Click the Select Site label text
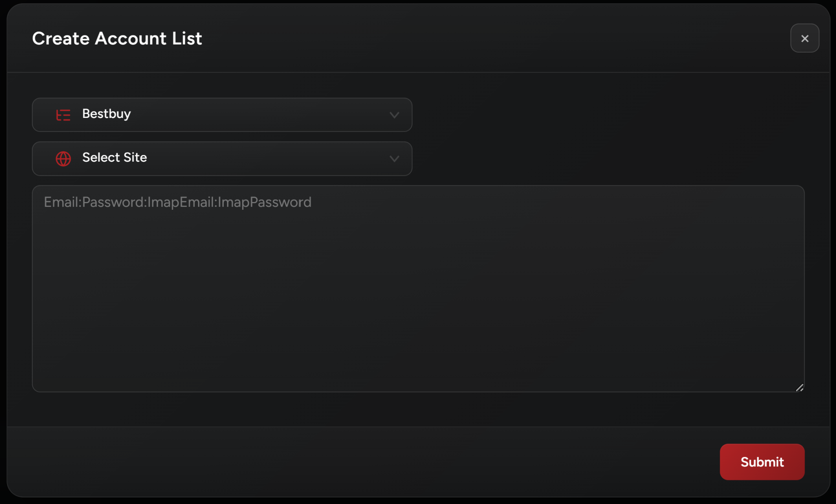This screenshot has height=504, width=836. point(115,158)
